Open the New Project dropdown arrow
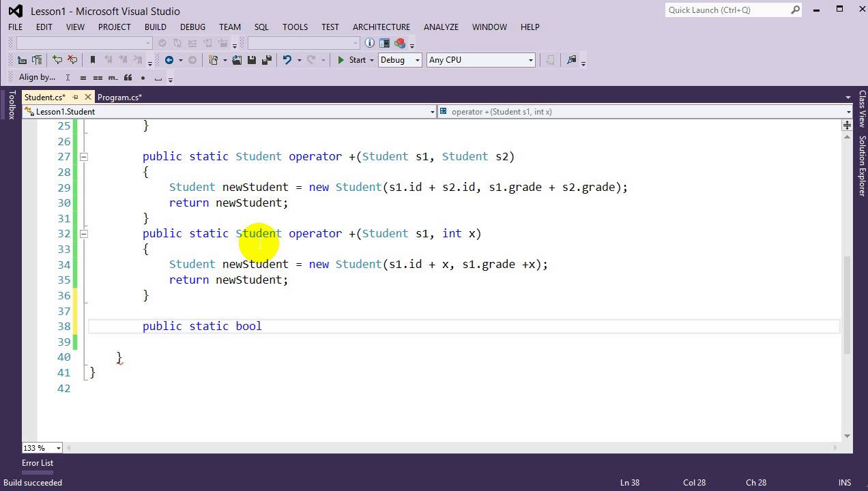 225,60
